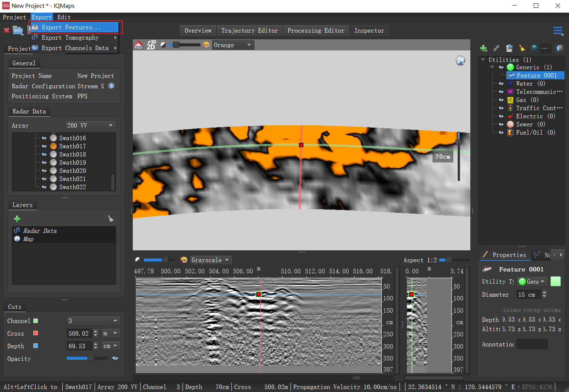Select Feature 0001 in utilities tree

[x=535, y=75]
